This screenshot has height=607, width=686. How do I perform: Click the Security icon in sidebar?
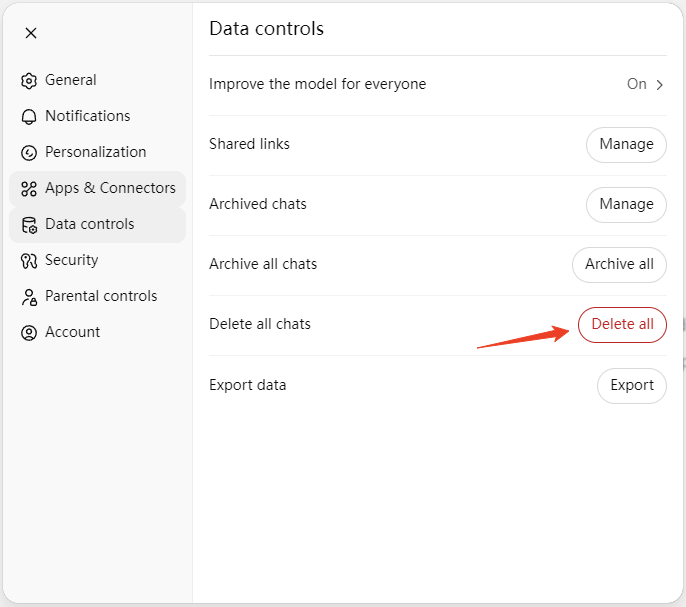pyautogui.click(x=29, y=261)
